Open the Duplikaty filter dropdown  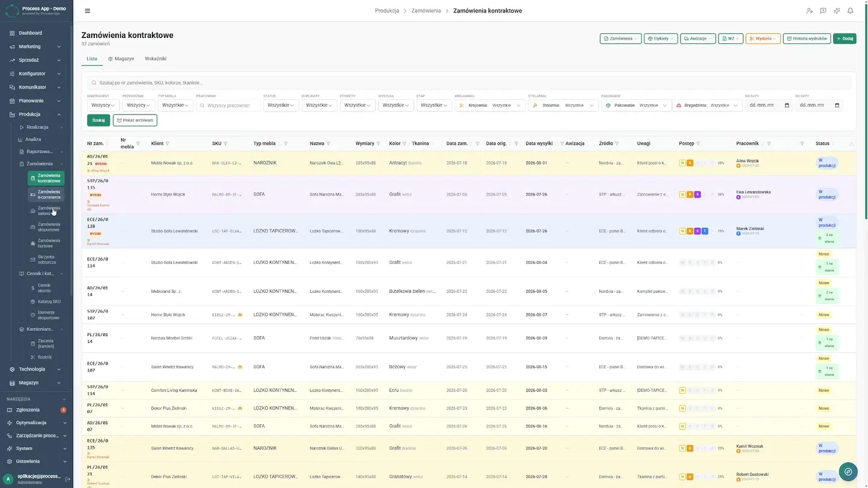click(x=319, y=105)
